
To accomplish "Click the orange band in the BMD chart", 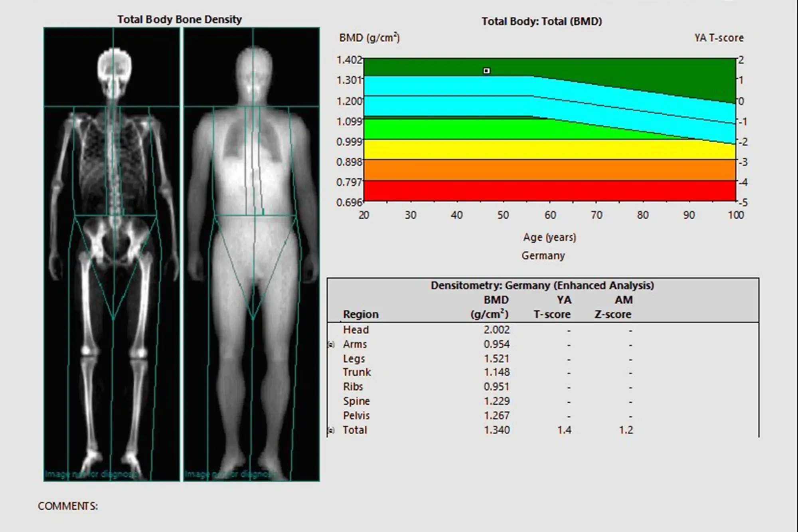I will 549,170.
